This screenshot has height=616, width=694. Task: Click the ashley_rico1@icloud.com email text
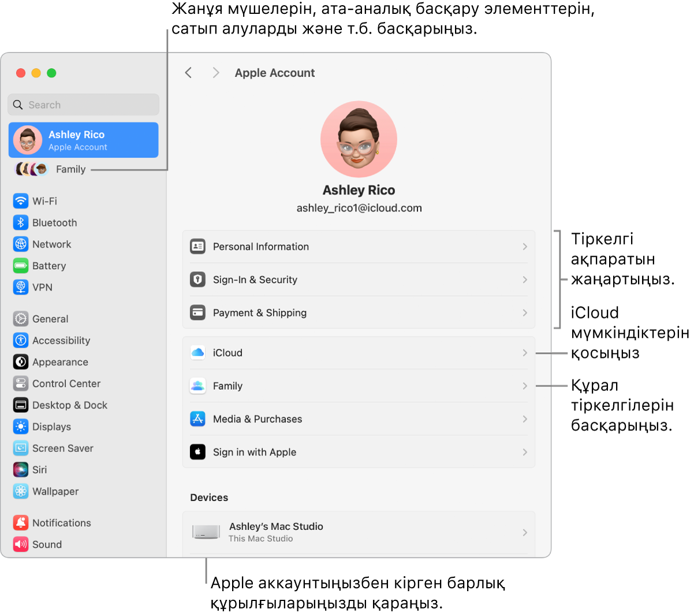(x=359, y=208)
